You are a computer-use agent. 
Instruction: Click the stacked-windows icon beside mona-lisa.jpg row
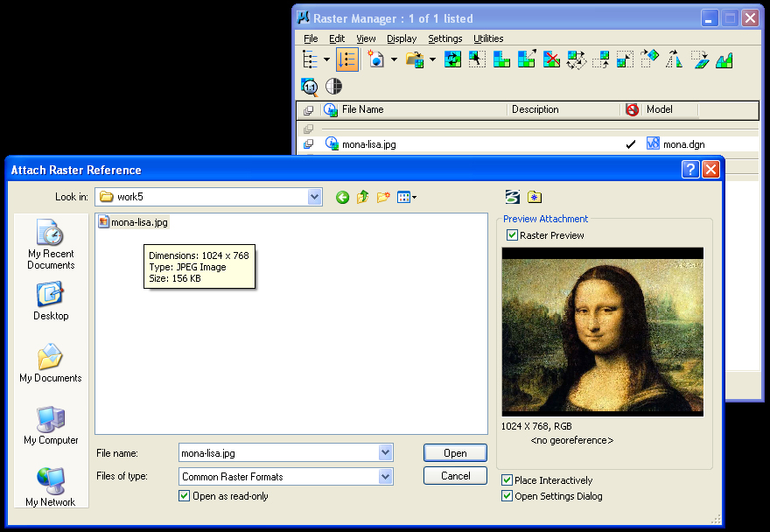(308, 143)
